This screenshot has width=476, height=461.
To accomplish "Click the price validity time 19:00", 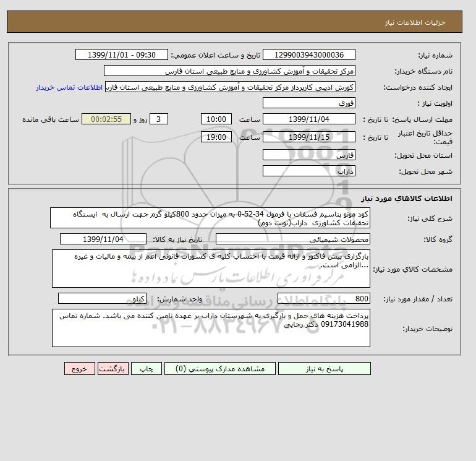I will click(216, 137).
